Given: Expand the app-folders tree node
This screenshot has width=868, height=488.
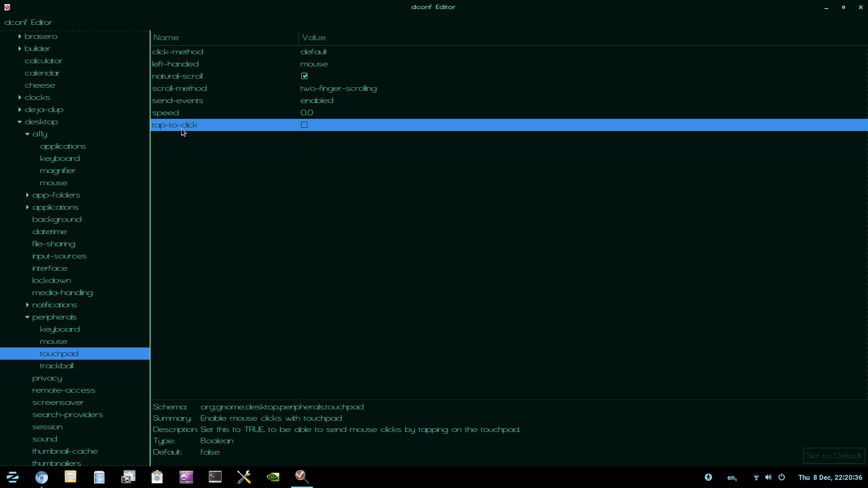Looking at the screenshot, I should point(27,195).
